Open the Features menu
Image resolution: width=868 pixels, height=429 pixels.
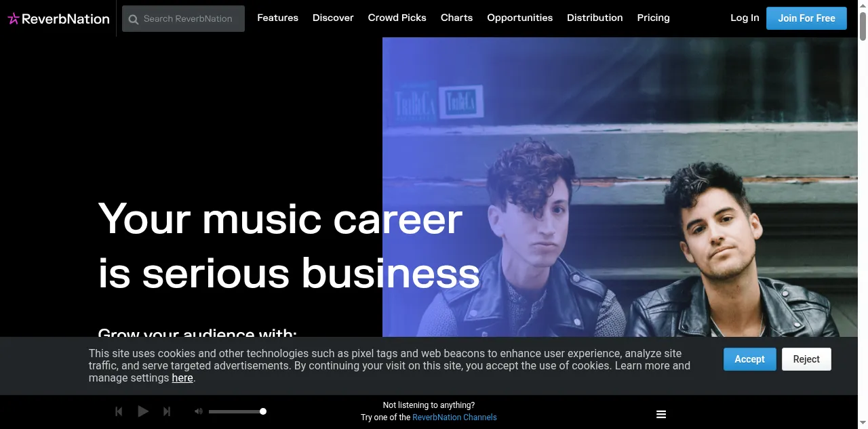(x=277, y=18)
